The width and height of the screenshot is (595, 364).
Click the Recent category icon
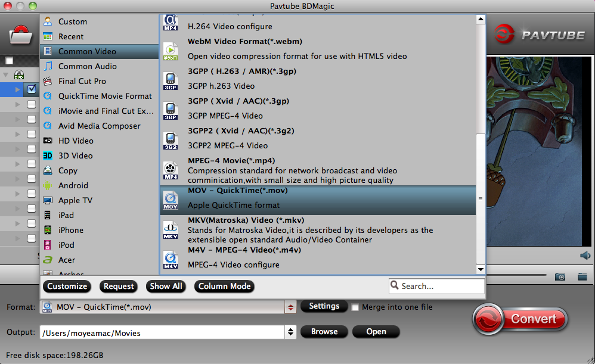[48, 36]
